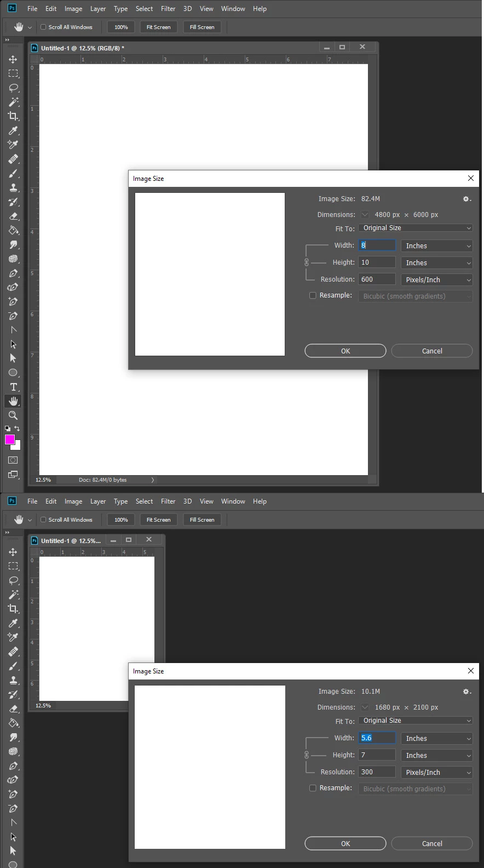Toggle Quick Mask mode icon in the tools panel
This screenshot has height=868, width=484.
(x=13, y=460)
